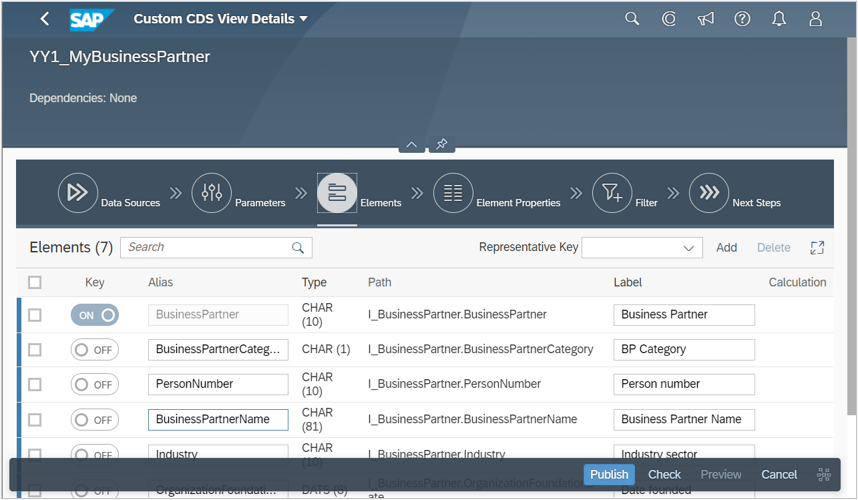
Task: Edit the Person number label field
Action: point(684,384)
